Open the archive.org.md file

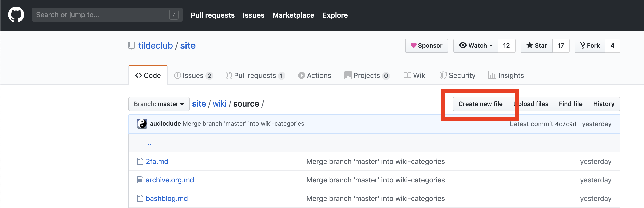click(x=170, y=180)
